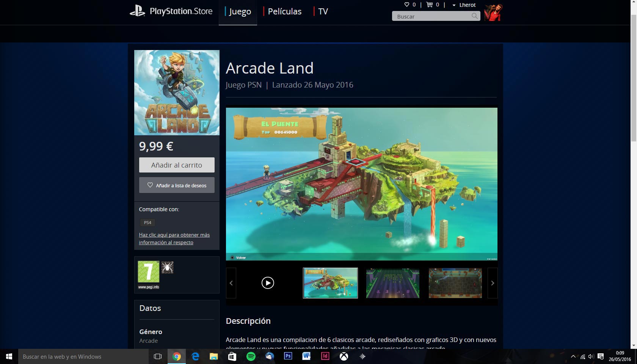Open Word from taskbar
The height and width of the screenshot is (364, 637).
[x=306, y=356]
